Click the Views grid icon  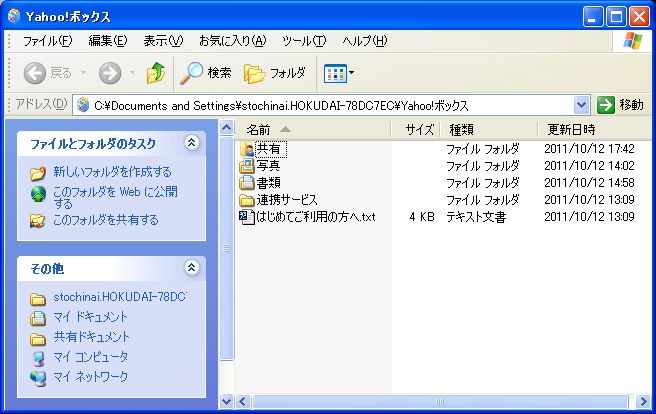(335, 74)
